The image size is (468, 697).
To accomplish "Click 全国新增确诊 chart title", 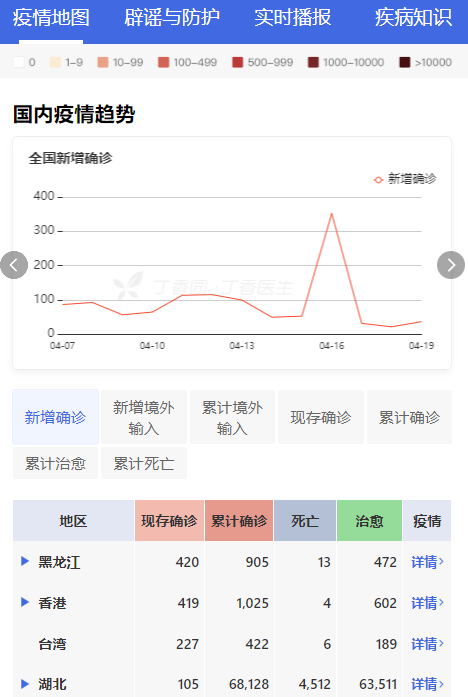I will 71,158.
